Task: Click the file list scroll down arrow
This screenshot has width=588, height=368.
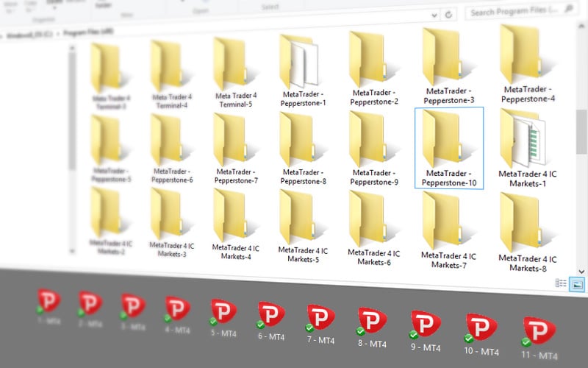Action: pyautogui.click(x=581, y=271)
